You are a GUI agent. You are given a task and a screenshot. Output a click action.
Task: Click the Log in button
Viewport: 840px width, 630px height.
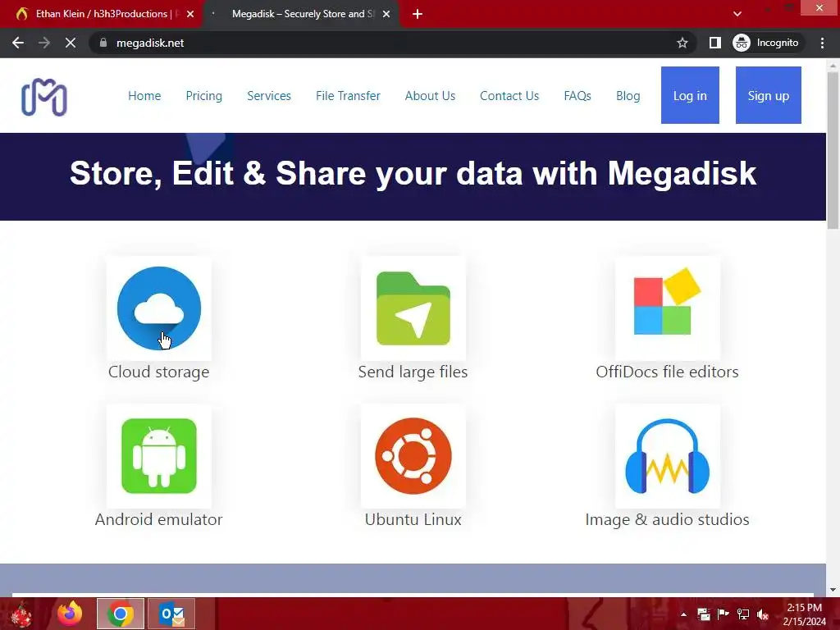(x=690, y=95)
